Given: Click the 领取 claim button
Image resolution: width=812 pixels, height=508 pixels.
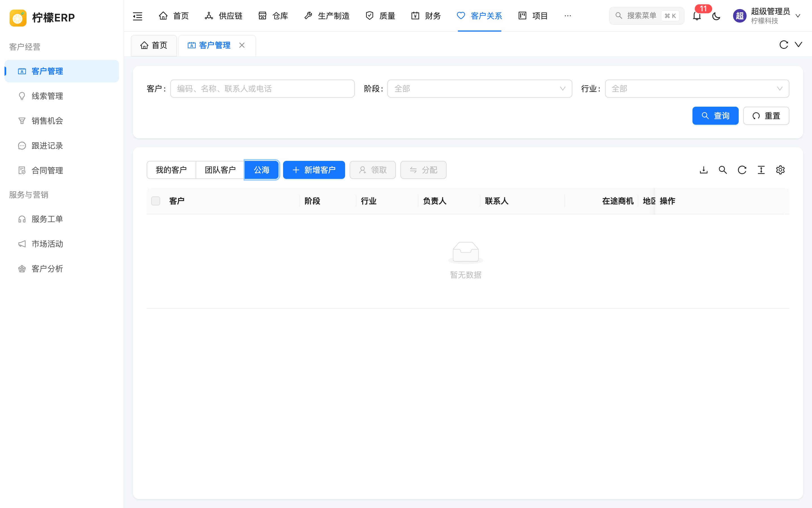Looking at the screenshot, I should (x=372, y=170).
